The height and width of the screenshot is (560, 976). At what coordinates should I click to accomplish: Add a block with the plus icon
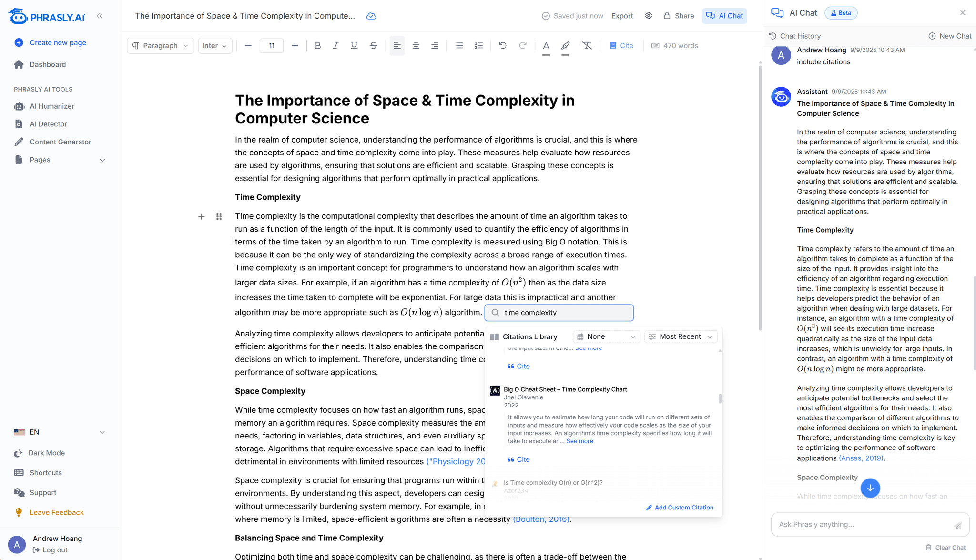(x=202, y=217)
